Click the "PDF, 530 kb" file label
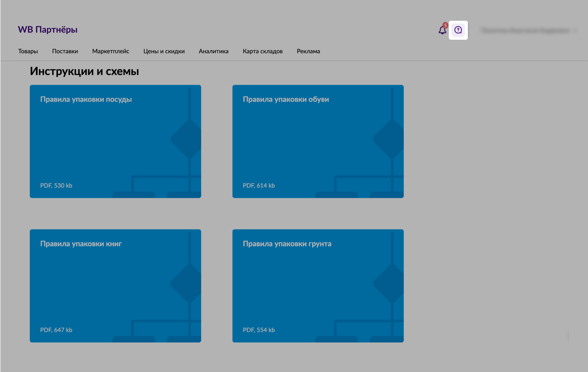Screen dimensions: 588x372 (56, 186)
